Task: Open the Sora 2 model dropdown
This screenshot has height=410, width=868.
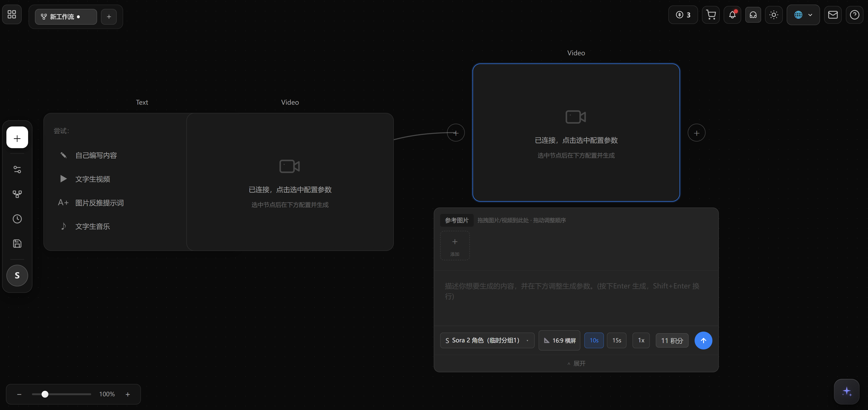Action: (x=487, y=340)
